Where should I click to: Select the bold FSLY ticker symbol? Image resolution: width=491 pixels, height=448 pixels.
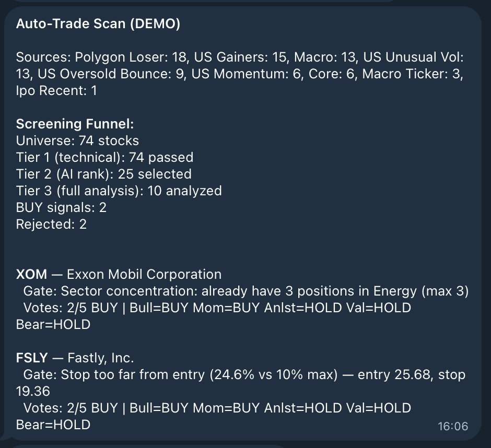click(x=32, y=358)
